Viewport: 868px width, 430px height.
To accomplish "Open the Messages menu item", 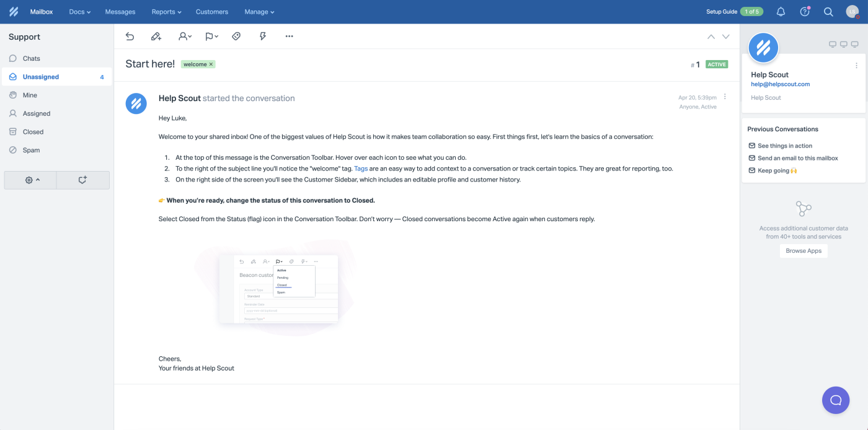I will pos(120,12).
